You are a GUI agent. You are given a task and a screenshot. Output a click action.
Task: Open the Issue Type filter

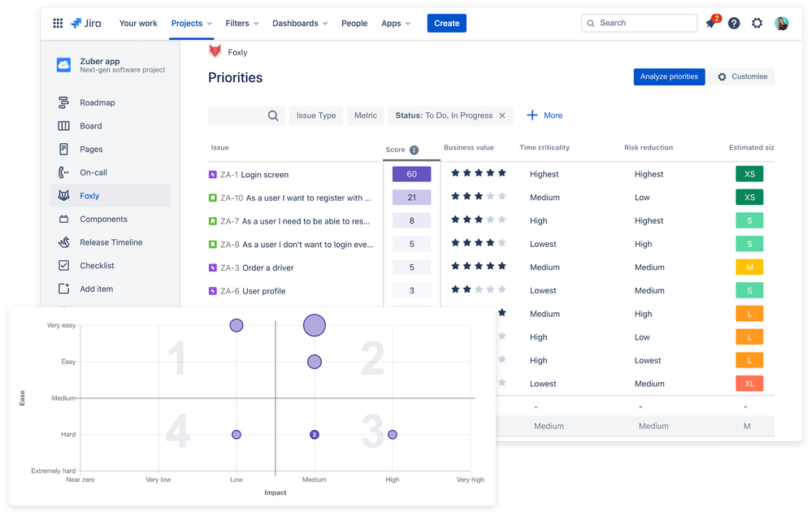coord(316,115)
